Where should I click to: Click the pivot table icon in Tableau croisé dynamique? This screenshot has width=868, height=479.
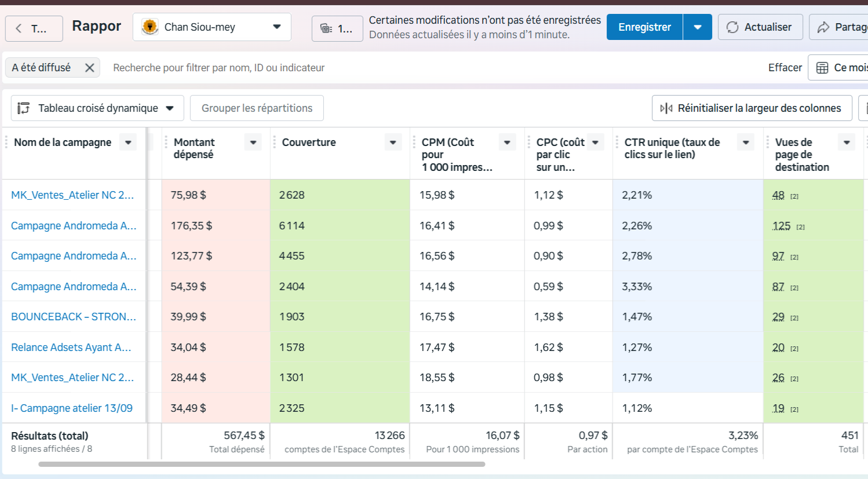(x=24, y=108)
